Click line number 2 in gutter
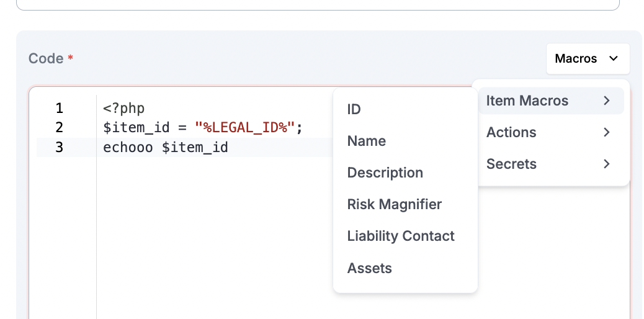Image resolution: width=644 pixels, height=319 pixels. coord(60,128)
